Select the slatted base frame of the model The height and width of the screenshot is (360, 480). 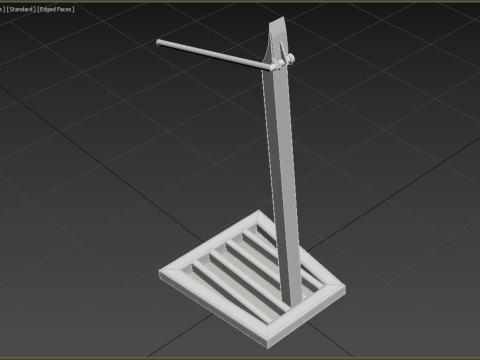pyautogui.click(x=252, y=279)
